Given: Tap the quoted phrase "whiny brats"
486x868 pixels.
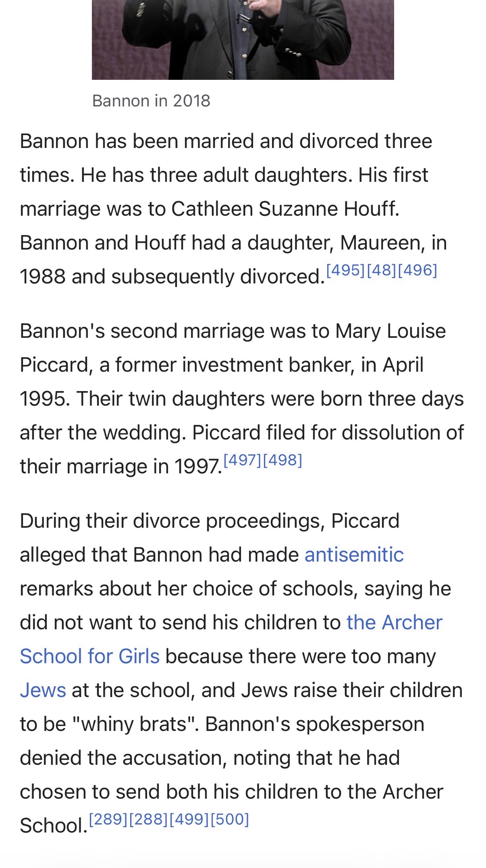Looking at the screenshot, I should tap(134, 724).
